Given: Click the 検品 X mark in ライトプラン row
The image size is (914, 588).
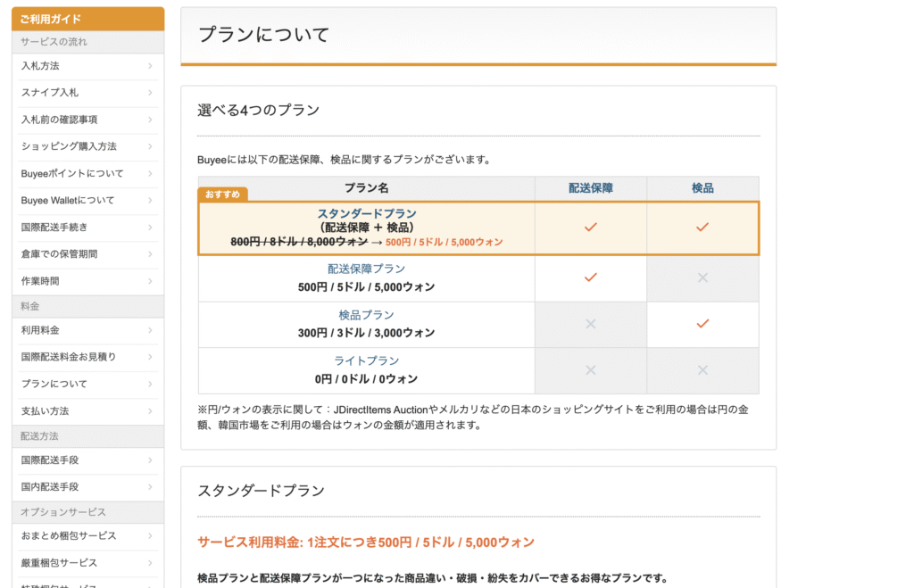Looking at the screenshot, I should point(702,370).
